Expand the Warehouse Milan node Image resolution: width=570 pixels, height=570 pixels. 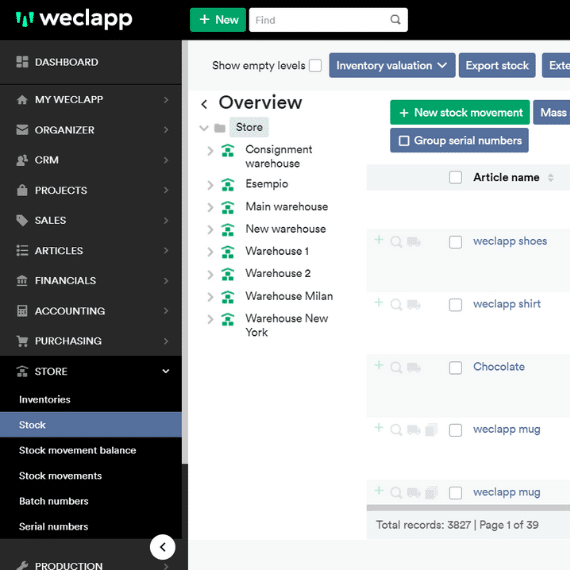pos(210,297)
